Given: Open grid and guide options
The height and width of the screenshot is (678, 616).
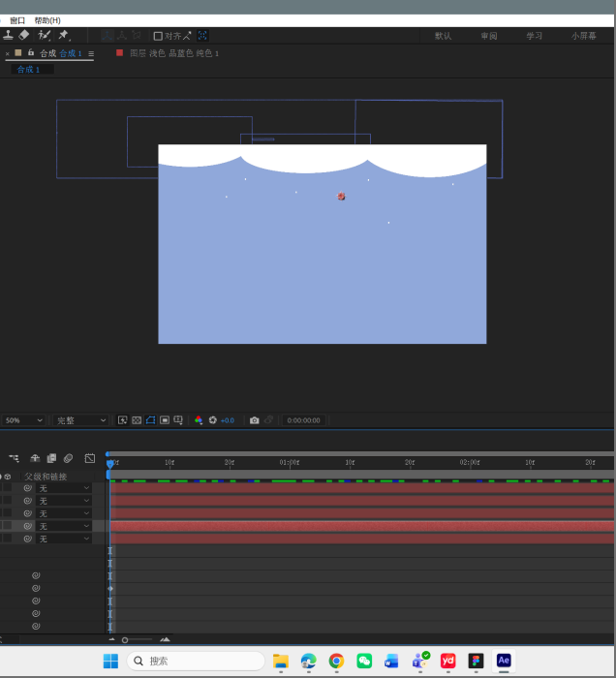Looking at the screenshot, I should tap(178, 420).
